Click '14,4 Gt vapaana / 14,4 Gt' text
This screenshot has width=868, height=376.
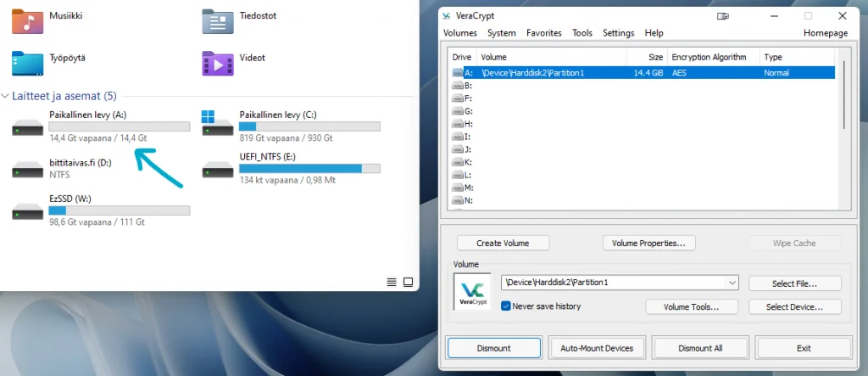pyautogui.click(x=98, y=138)
